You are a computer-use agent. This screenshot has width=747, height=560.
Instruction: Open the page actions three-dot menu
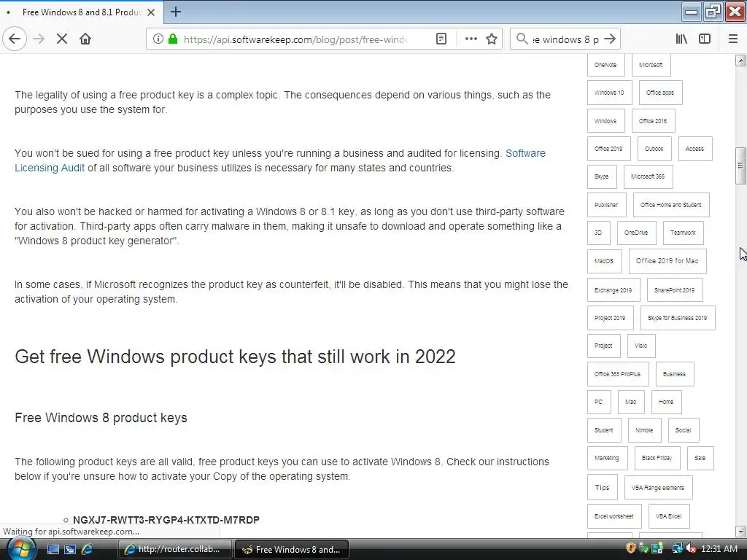471,39
